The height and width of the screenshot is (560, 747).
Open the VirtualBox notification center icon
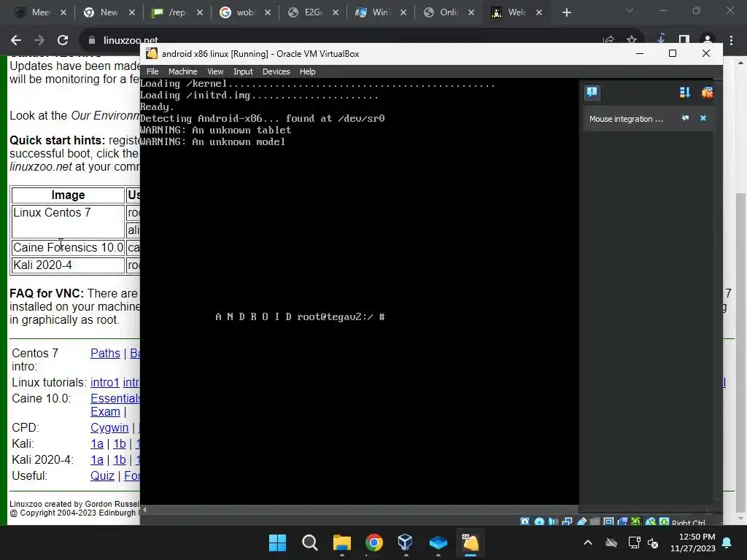592,92
